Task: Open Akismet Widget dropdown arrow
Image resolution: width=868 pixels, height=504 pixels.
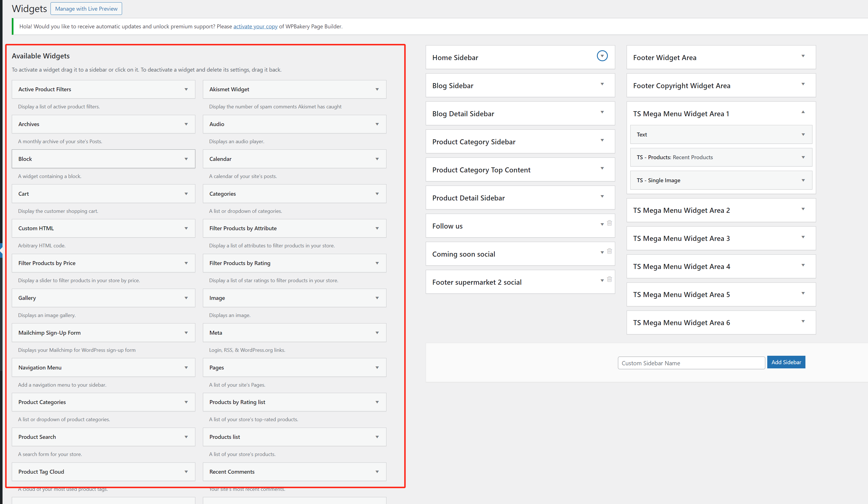Action: click(377, 89)
